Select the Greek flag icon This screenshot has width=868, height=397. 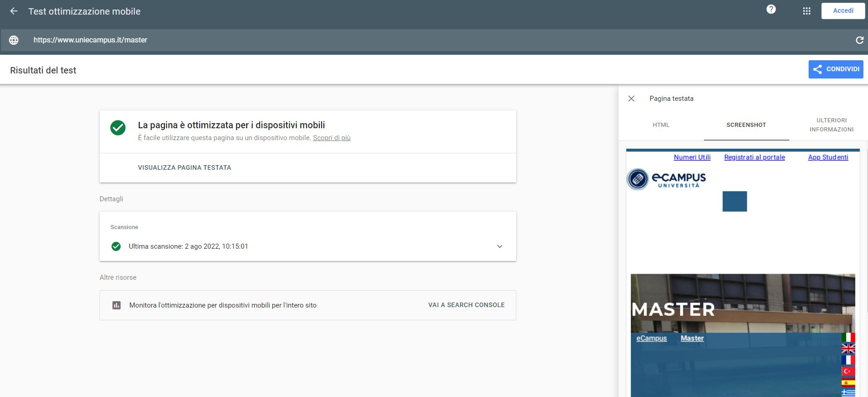[848, 393]
